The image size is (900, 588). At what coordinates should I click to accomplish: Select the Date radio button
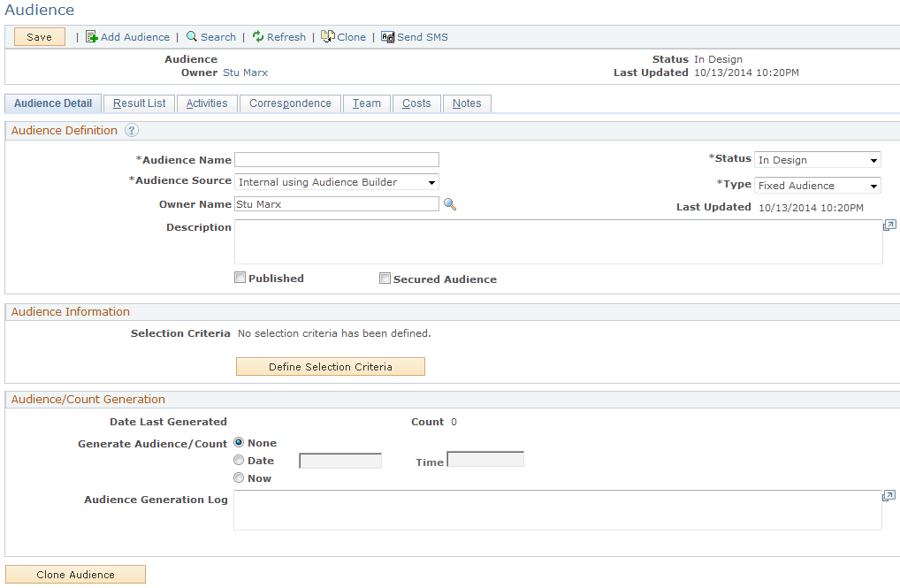(x=239, y=460)
